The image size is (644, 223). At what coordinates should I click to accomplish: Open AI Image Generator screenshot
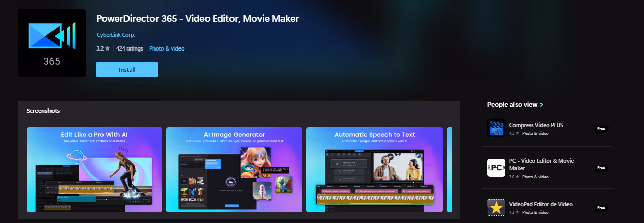[x=234, y=169]
